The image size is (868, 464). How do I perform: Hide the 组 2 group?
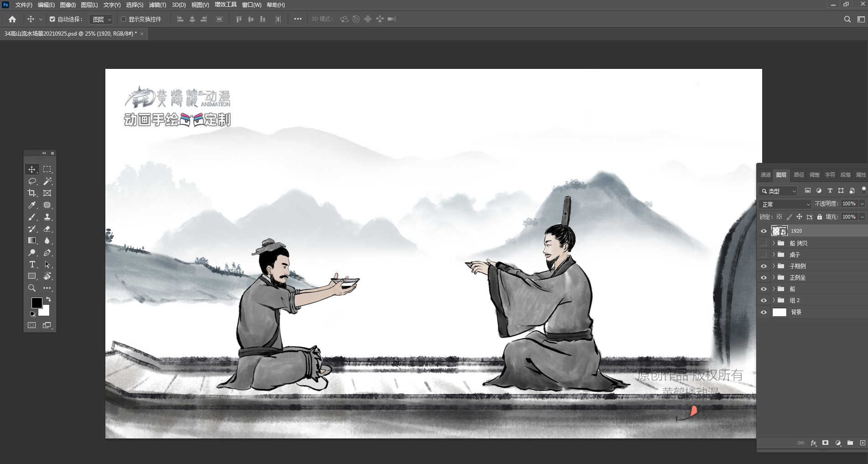pos(764,300)
